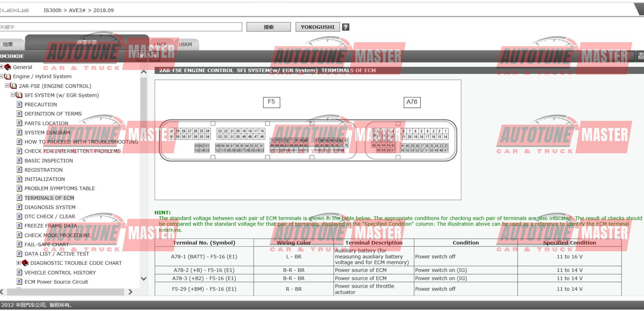Collapse the Engine / Hybrid System node
Viewport: 644px width, 311px height.
click(x=1, y=76)
